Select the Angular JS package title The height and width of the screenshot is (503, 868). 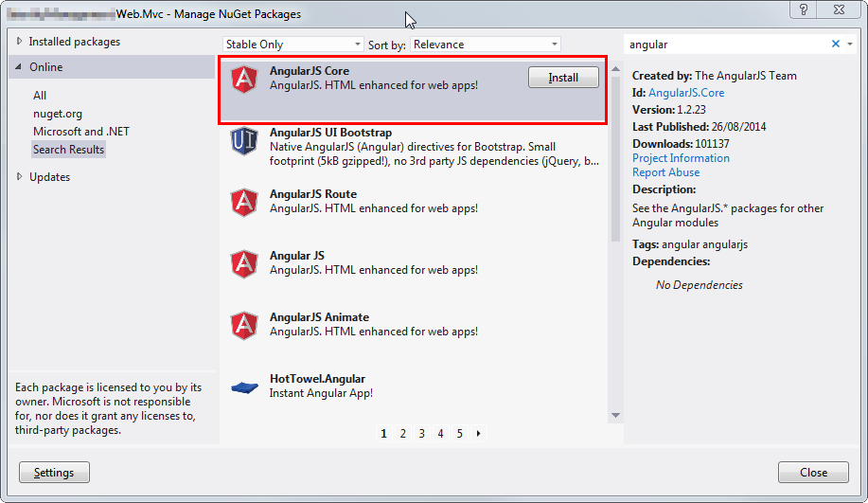(296, 256)
